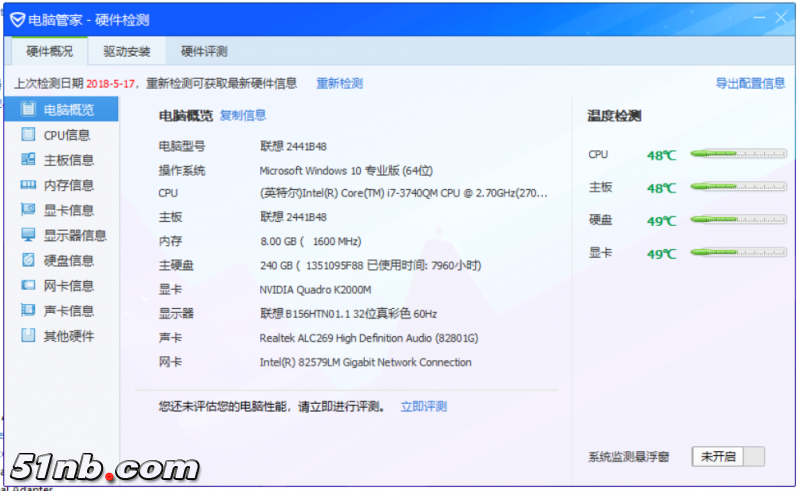Switch to the 驱动安装 tab
Image resolution: width=800 pixels, height=491 pixels.
point(127,51)
